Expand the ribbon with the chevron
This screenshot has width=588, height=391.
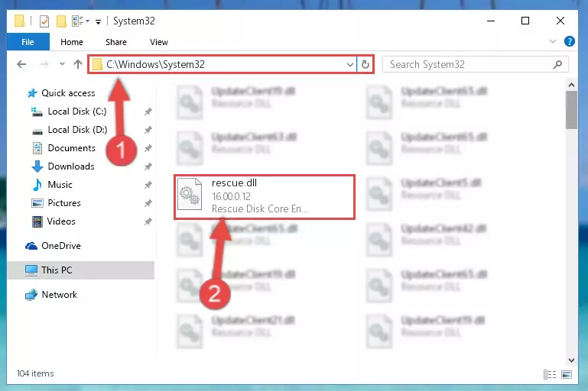552,41
